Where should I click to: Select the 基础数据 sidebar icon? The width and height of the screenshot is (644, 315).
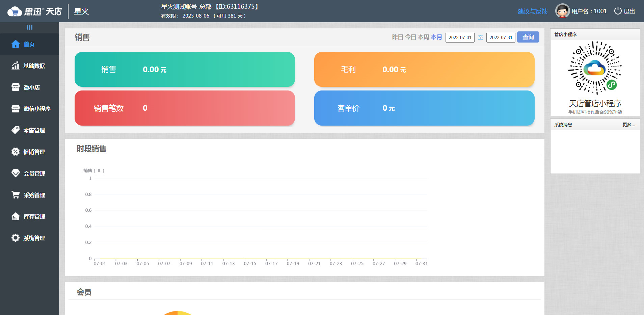[x=34, y=66]
